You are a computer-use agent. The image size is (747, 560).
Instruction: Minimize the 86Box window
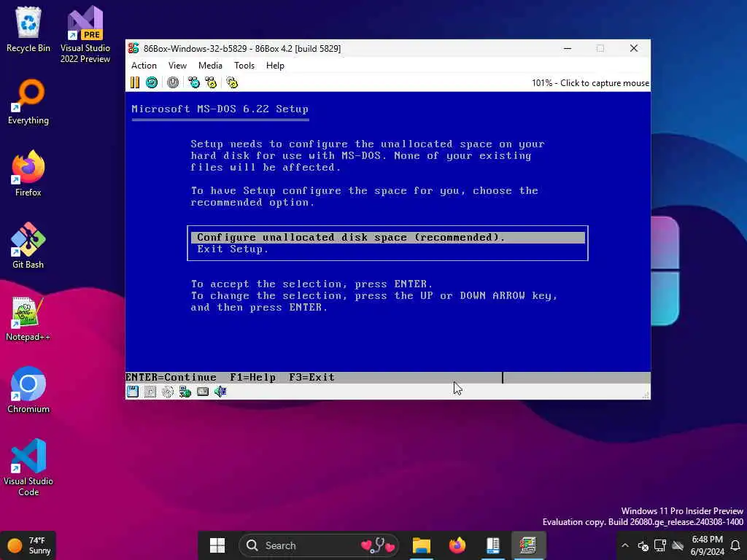[x=568, y=48]
